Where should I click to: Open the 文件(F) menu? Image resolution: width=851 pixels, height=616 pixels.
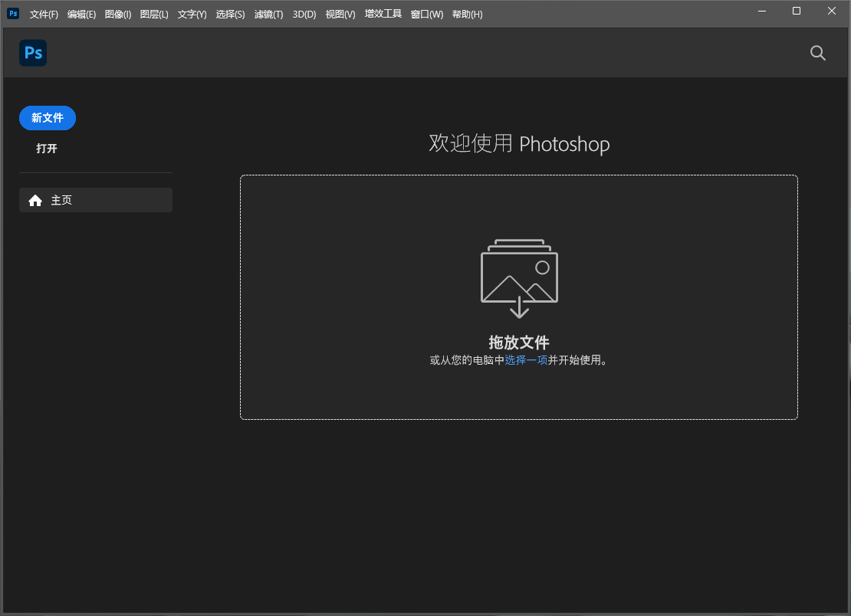44,15
